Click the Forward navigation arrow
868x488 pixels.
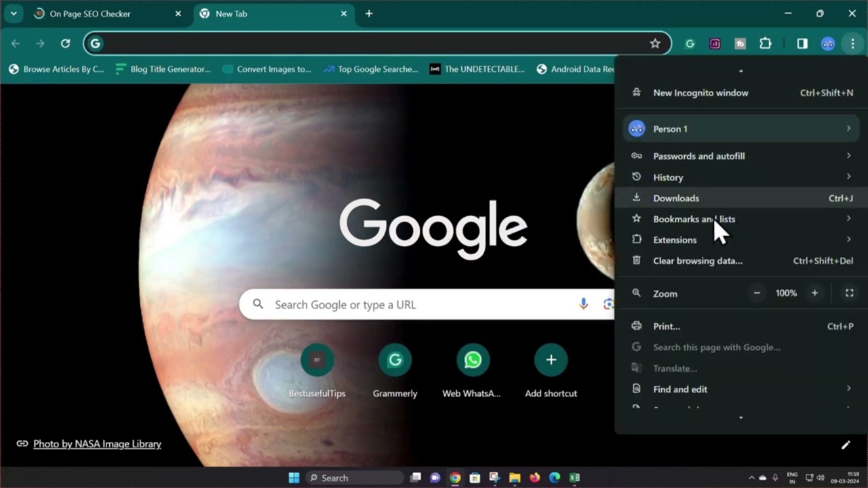pyautogui.click(x=40, y=43)
